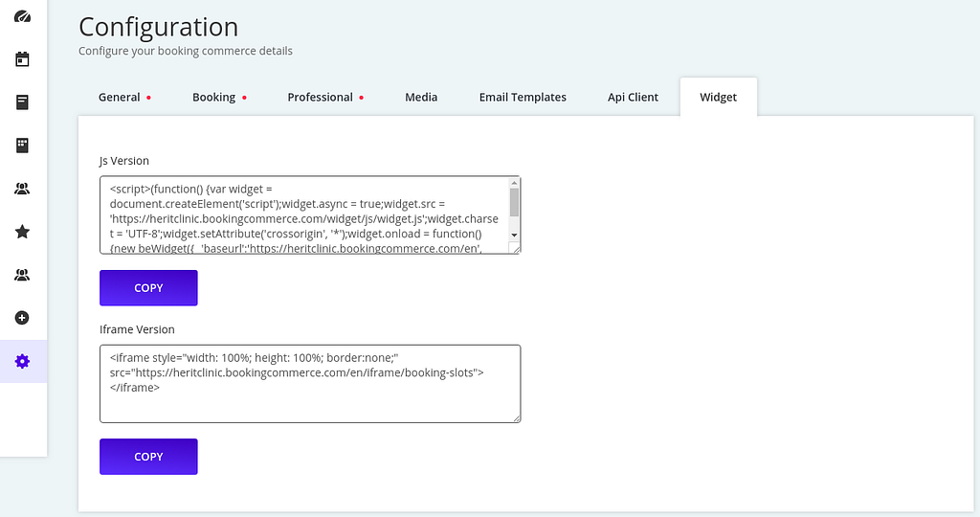Click scrollbar up arrow in Js textarea
This screenshot has height=517, width=980.
click(514, 183)
